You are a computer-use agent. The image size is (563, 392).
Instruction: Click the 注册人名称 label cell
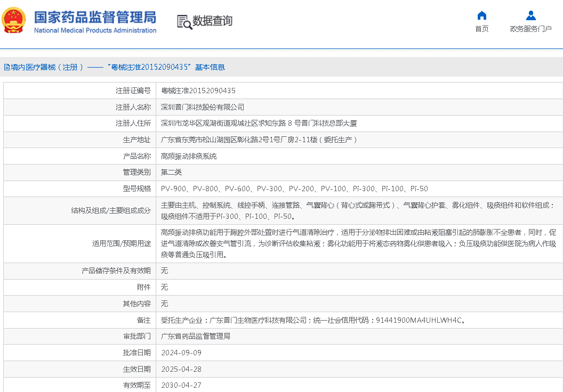pos(80,107)
